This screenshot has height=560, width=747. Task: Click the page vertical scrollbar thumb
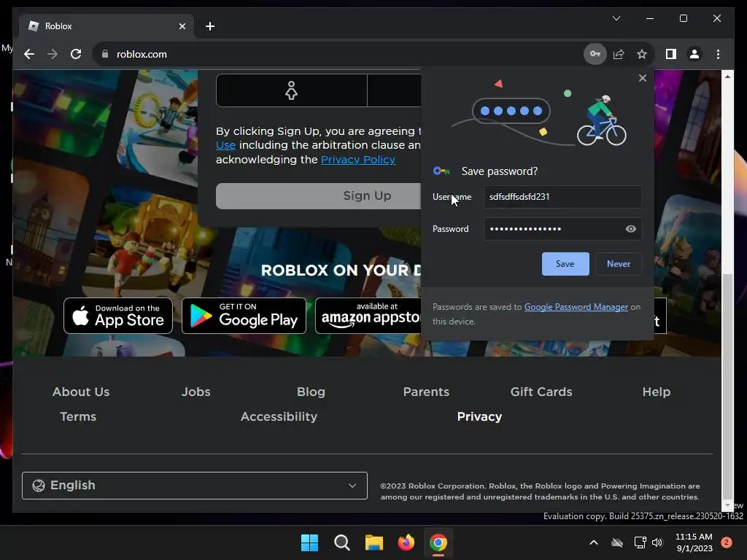point(727,385)
